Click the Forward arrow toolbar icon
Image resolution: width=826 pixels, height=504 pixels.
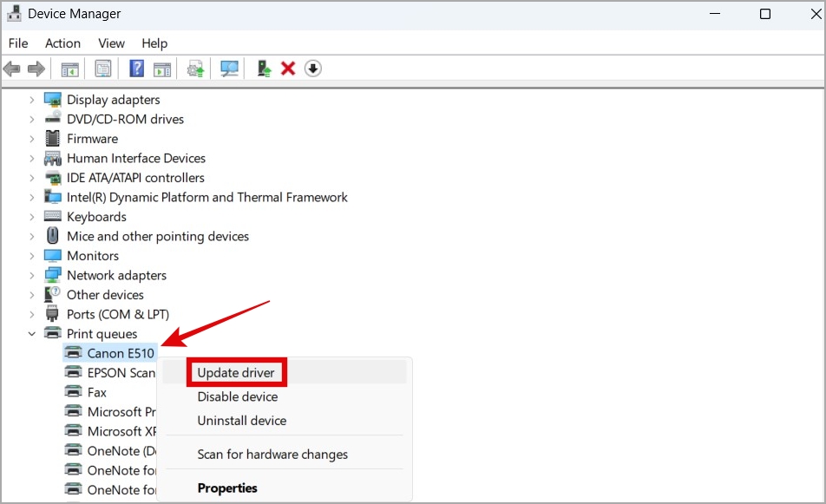pos(36,69)
